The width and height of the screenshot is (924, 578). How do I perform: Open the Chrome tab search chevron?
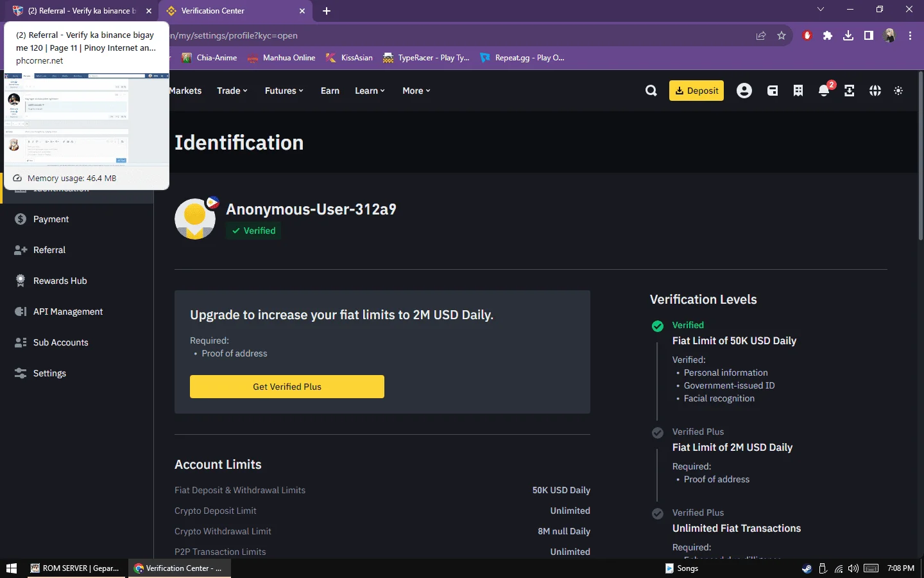pos(821,10)
